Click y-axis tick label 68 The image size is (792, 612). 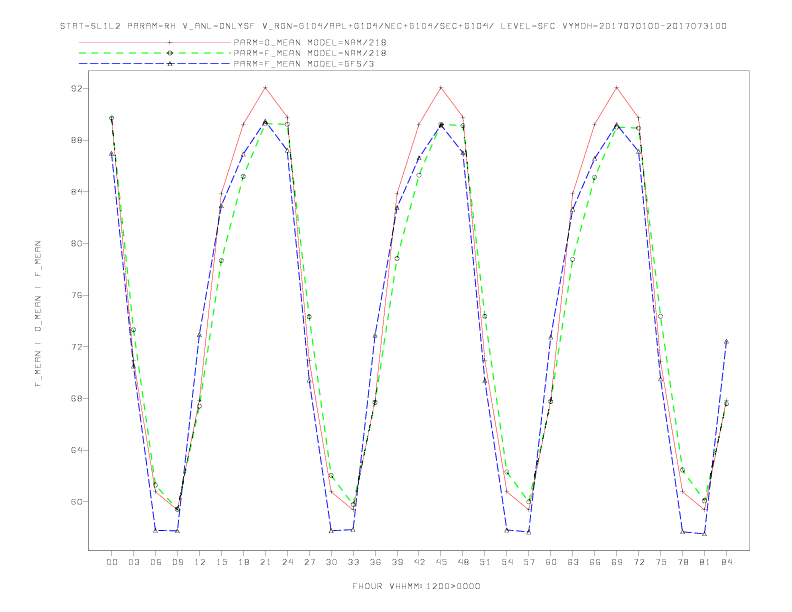click(x=77, y=398)
